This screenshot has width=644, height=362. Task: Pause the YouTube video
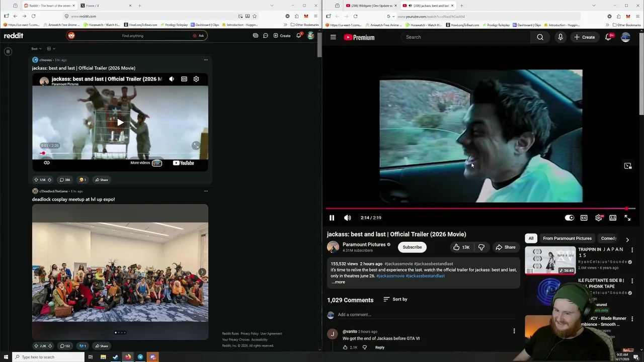tap(332, 218)
